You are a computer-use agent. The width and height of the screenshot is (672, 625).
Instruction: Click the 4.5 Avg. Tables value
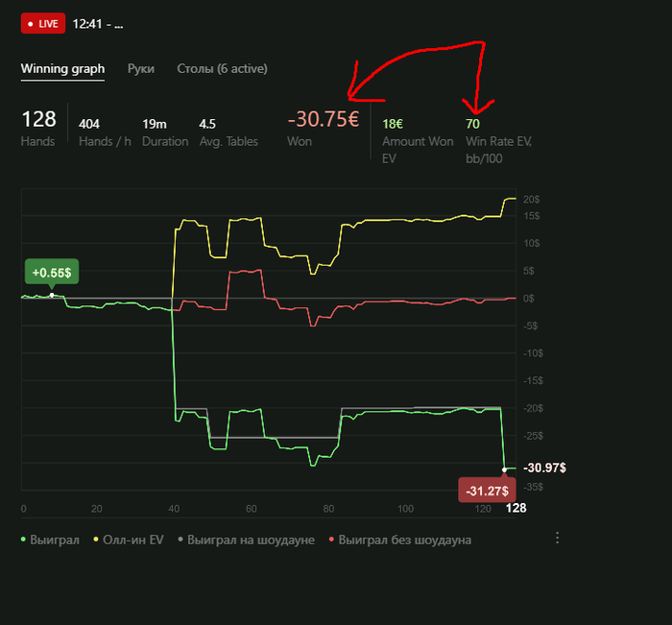(x=207, y=124)
